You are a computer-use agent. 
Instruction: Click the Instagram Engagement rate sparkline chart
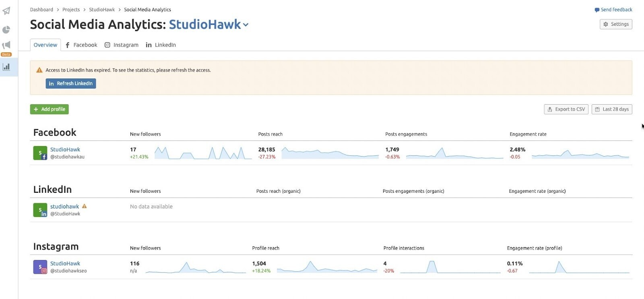[x=579, y=267]
